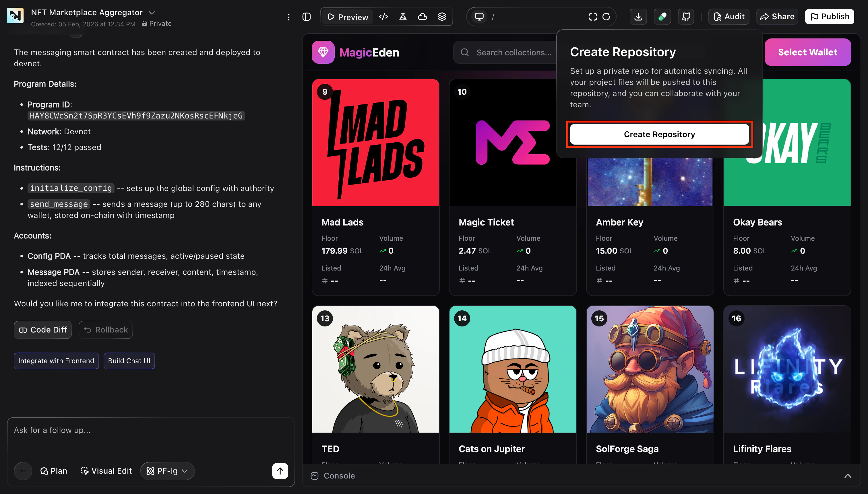This screenshot has height=494, width=868.
Task: Click the Select Wallet button
Action: pyautogui.click(x=807, y=52)
